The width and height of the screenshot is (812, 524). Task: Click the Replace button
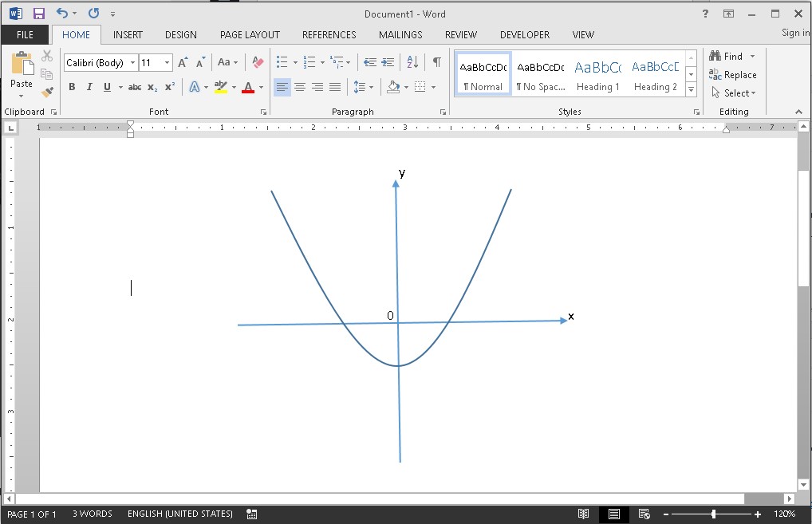pyautogui.click(x=733, y=75)
